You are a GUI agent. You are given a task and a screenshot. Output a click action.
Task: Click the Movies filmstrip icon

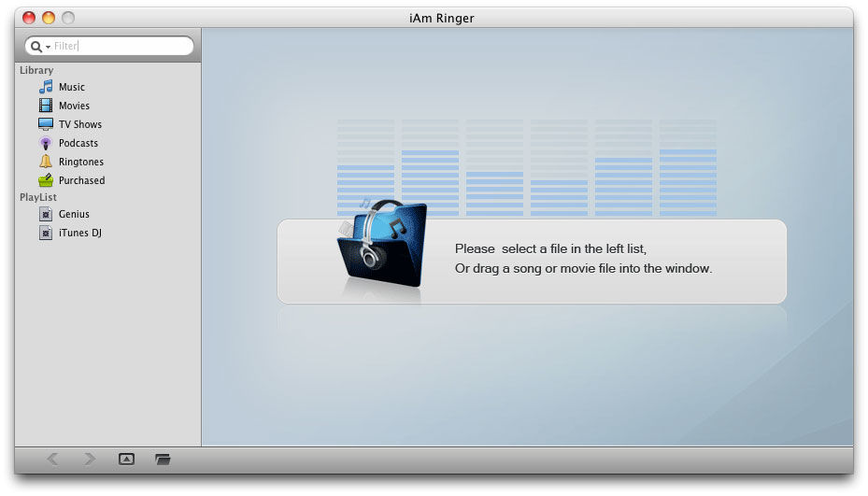pos(46,106)
